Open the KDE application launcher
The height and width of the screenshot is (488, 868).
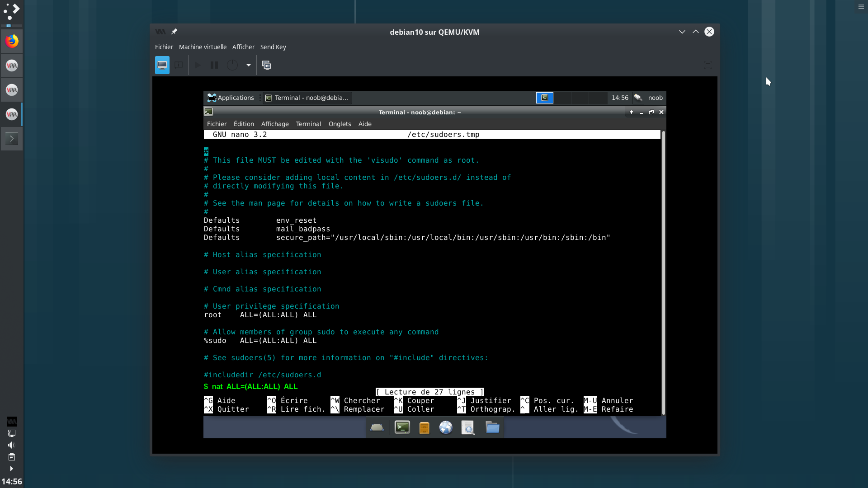pyautogui.click(x=12, y=11)
